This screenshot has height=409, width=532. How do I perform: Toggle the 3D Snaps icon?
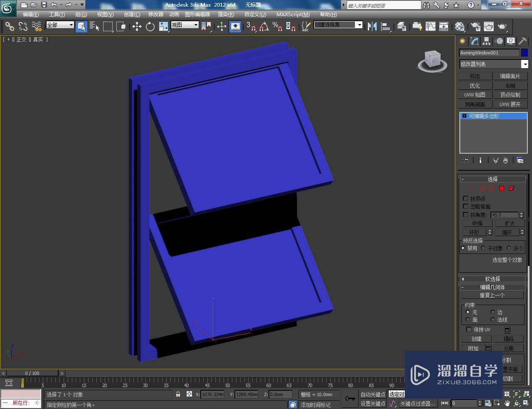251,27
